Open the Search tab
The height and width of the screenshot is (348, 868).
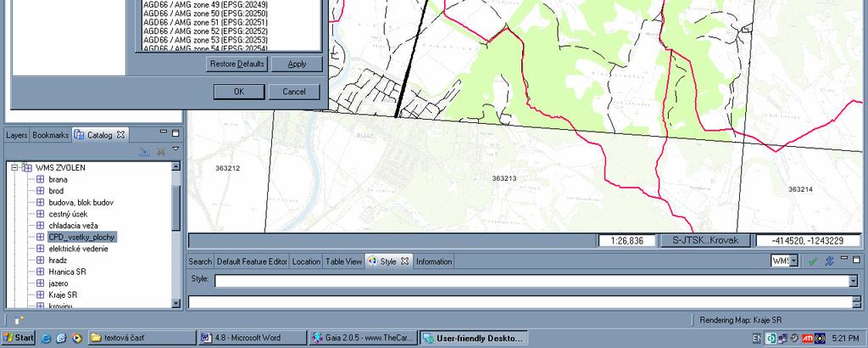click(x=200, y=261)
